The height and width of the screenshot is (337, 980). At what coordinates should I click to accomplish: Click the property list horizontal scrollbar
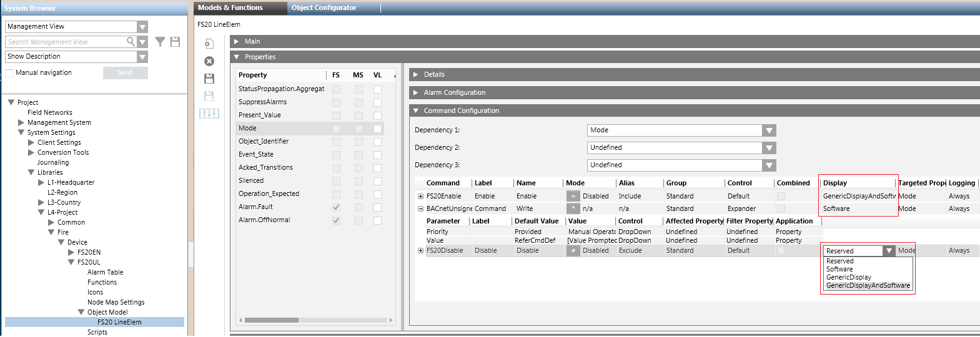click(x=271, y=320)
